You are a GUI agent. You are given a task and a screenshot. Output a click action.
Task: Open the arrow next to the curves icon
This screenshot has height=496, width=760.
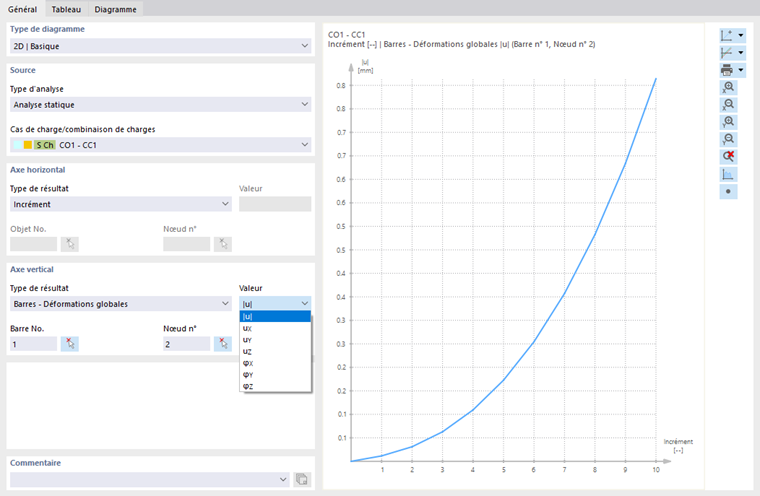(x=741, y=53)
